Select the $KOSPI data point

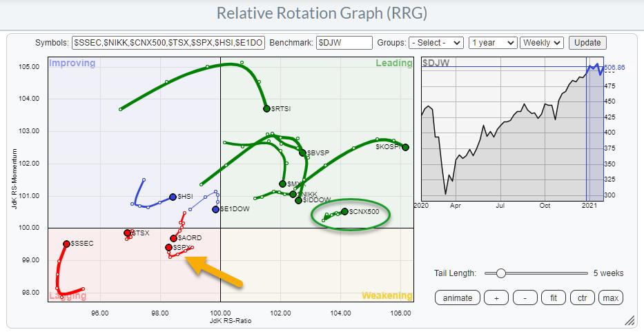[405, 147]
